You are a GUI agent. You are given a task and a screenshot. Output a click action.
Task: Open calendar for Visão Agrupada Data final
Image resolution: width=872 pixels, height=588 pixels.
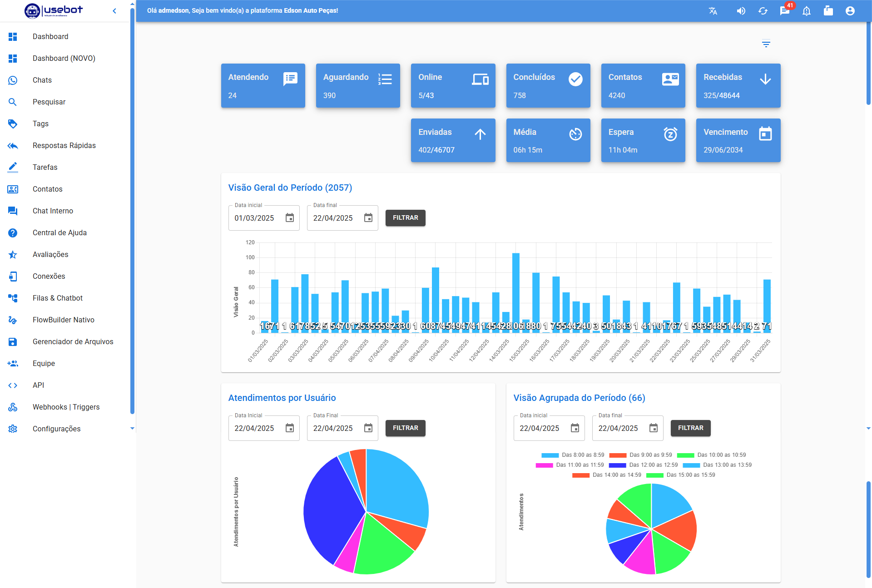click(x=654, y=428)
